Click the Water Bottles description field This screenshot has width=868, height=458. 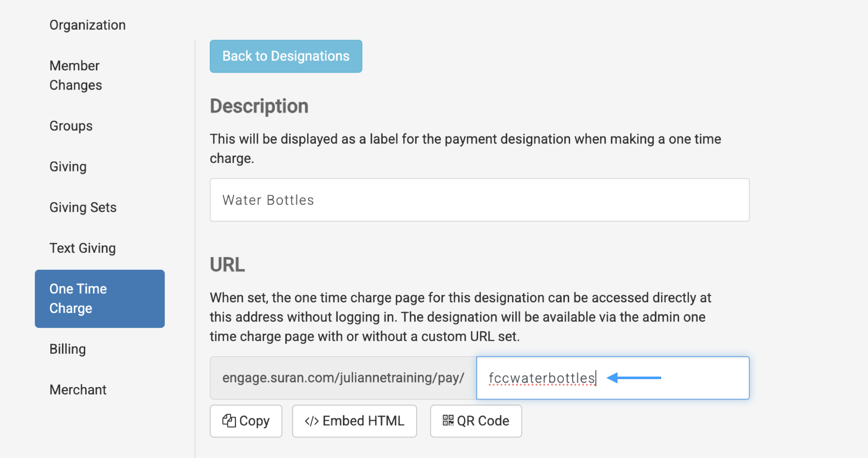pos(479,200)
